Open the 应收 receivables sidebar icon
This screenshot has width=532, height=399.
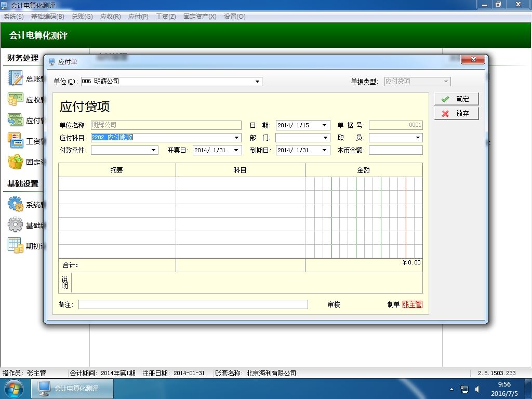(15, 99)
